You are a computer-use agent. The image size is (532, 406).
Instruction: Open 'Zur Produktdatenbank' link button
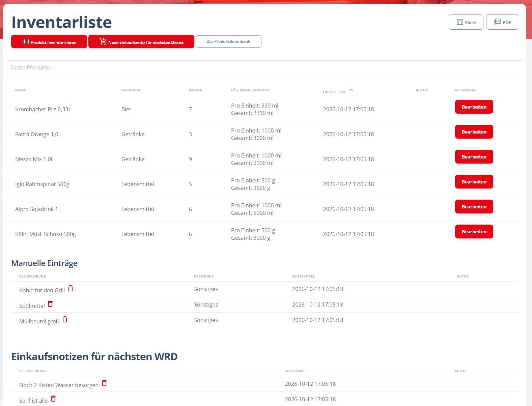(x=228, y=41)
